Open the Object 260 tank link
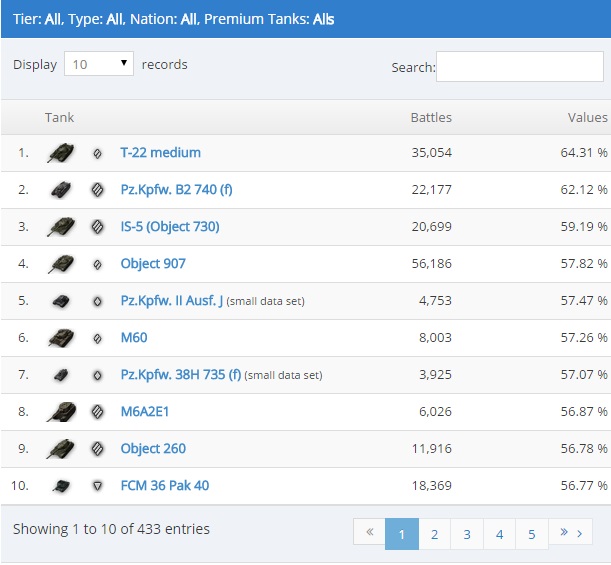 153,449
